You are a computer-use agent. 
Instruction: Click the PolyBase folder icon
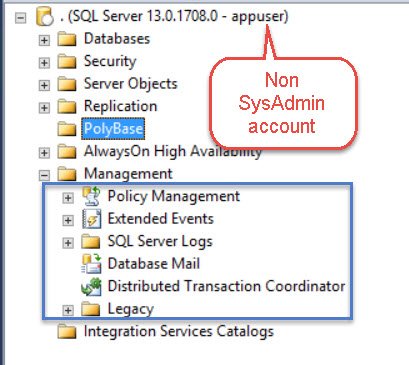coord(67,129)
